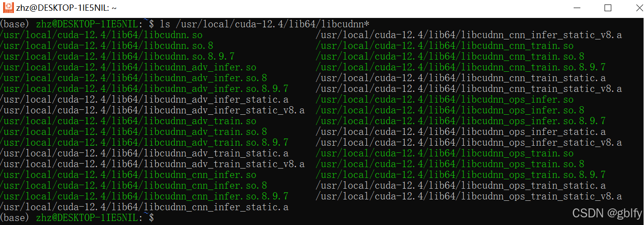Select the libcudnn_ops_train_static_v8.a path
This screenshot has height=225, width=644.
coord(469,196)
